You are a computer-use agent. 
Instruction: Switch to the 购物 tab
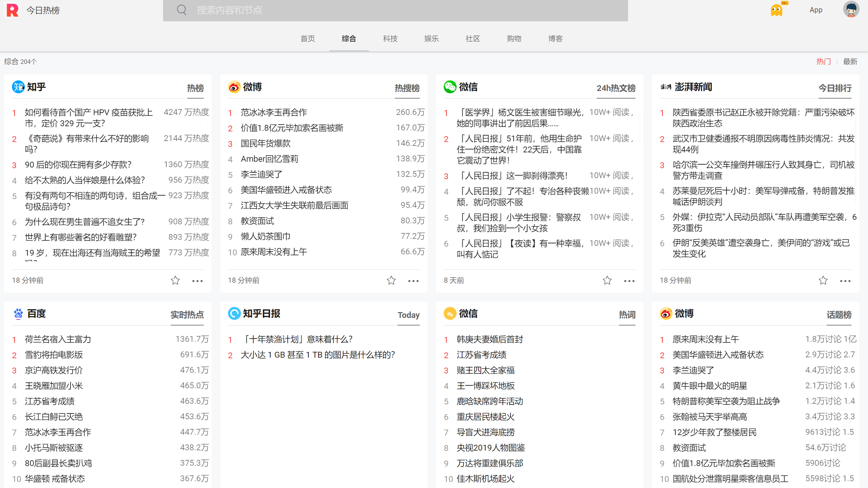514,39
